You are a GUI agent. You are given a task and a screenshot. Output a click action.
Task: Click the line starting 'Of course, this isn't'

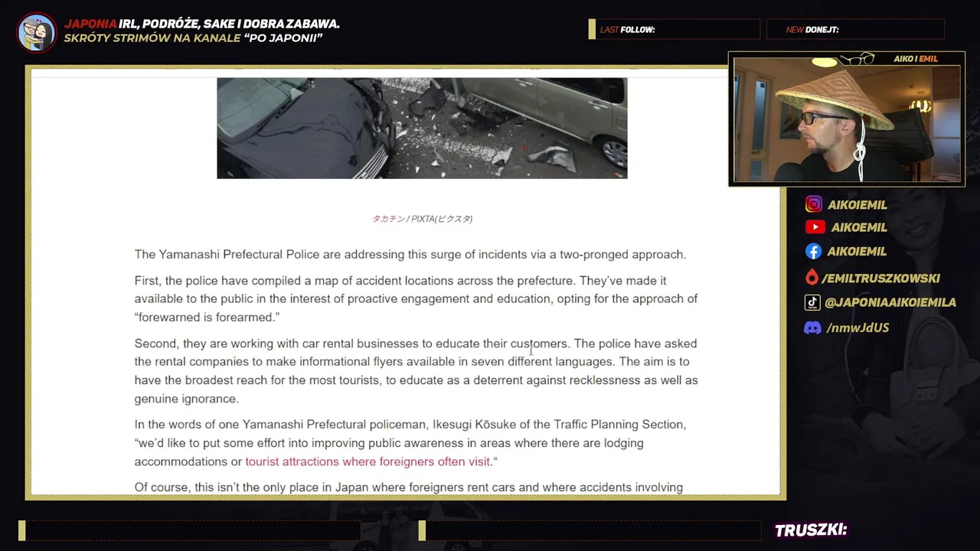pyautogui.click(x=409, y=487)
